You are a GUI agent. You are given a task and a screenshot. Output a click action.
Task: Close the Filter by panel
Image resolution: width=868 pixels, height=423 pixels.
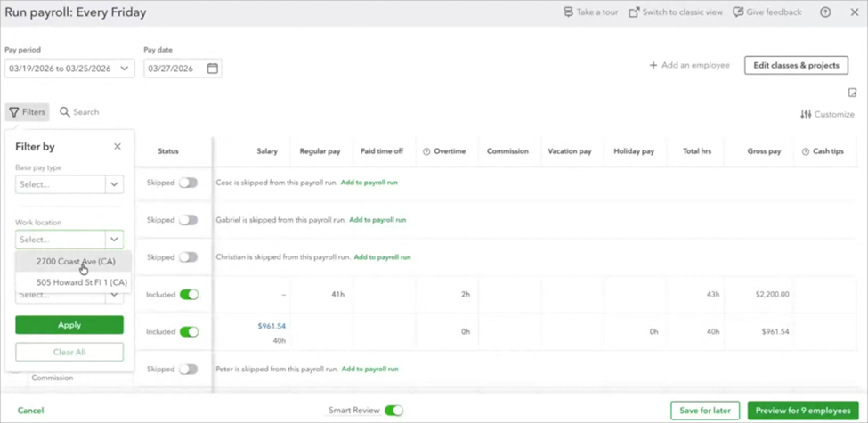[118, 146]
